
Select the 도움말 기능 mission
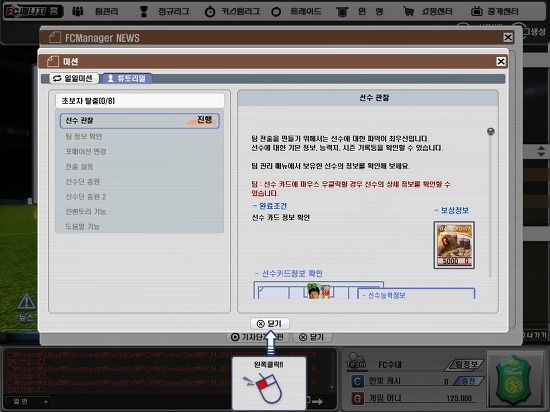[82, 227]
